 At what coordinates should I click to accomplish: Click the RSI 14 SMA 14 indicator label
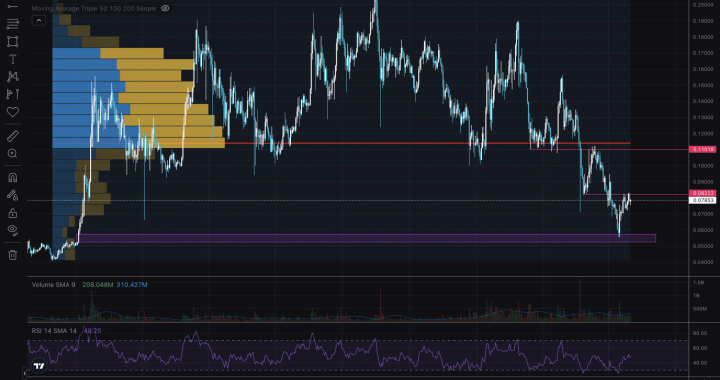pyautogui.click(x=55, y=330)
